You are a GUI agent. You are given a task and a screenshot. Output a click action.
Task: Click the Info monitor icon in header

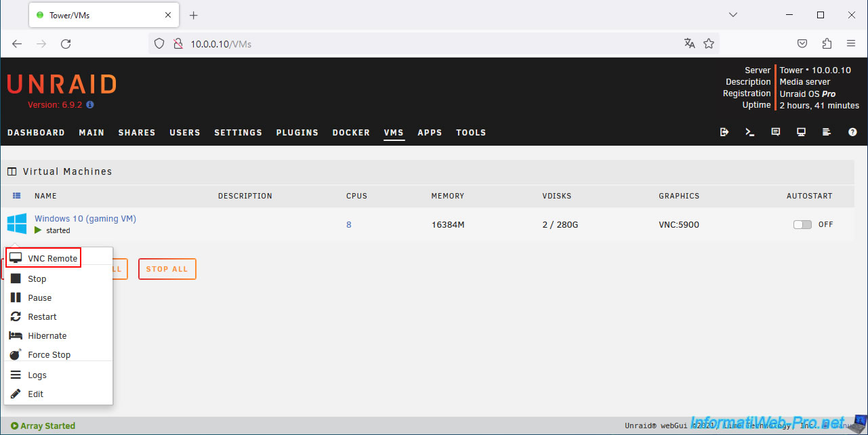pos(801,132)
